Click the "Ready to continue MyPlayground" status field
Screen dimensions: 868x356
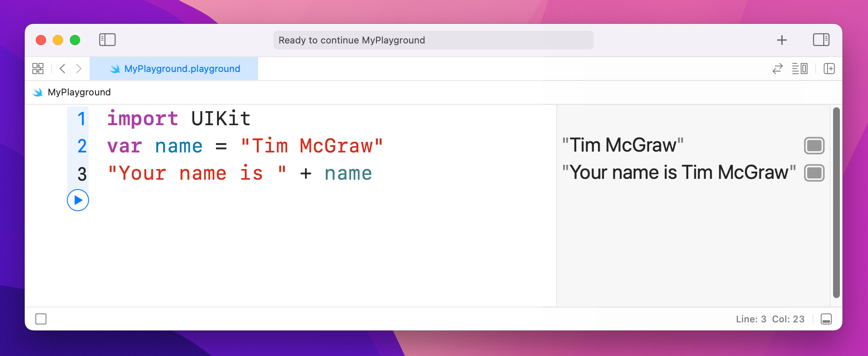pyautogui.click(x=433, y=40)
